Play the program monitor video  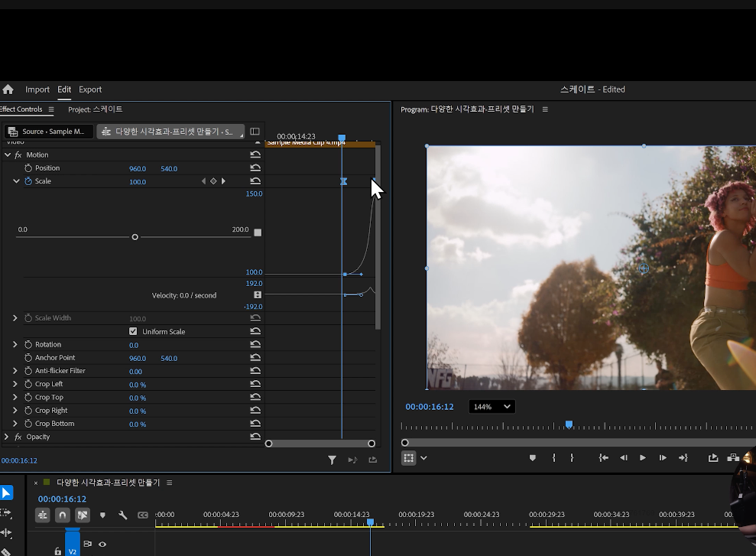643,458
